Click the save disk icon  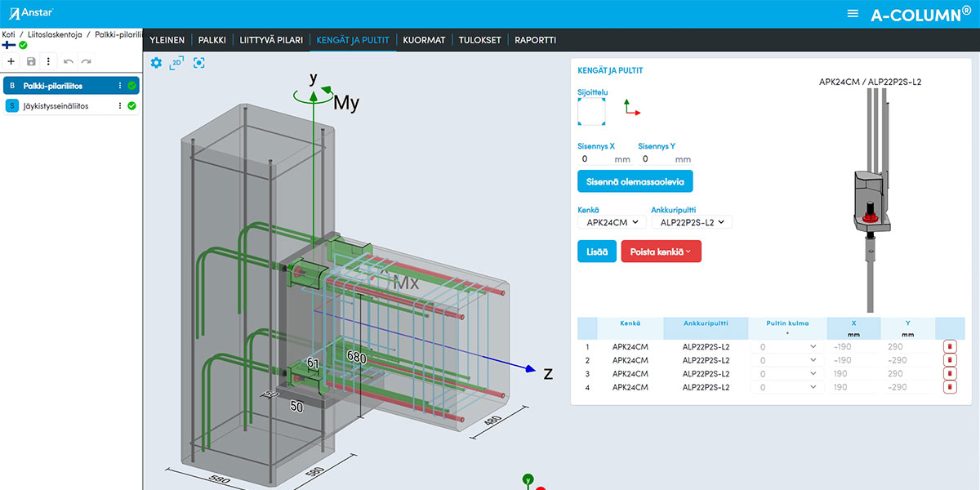31,61
